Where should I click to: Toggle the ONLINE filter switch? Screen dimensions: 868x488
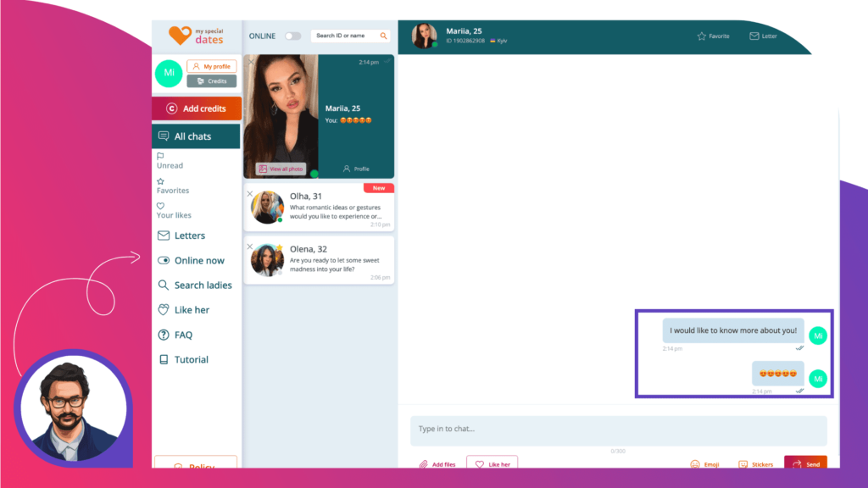[292, 36]
